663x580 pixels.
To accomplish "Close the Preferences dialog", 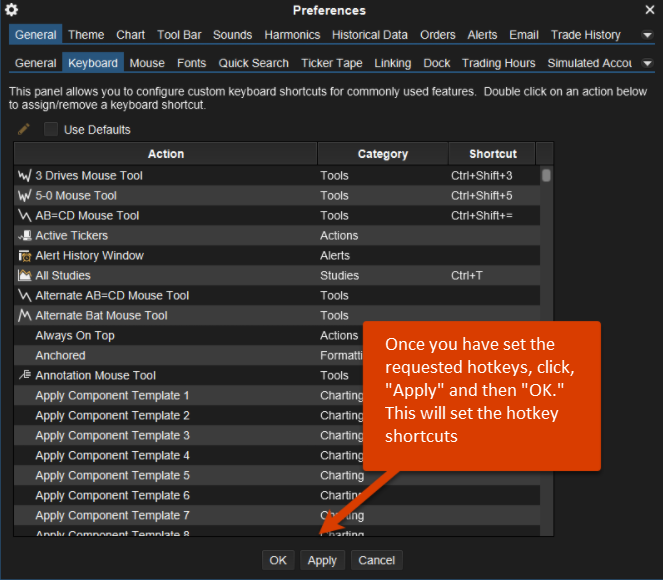I will click(x=650, y=10).
